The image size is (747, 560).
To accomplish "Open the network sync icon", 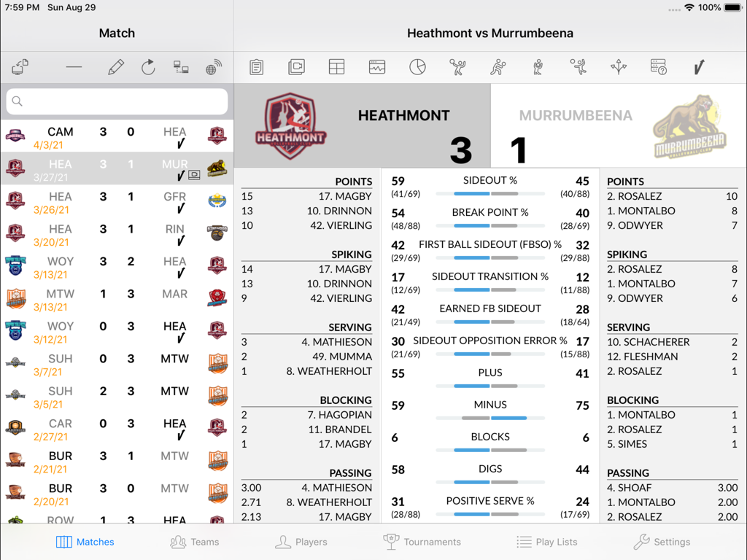I will pos(181,66).
